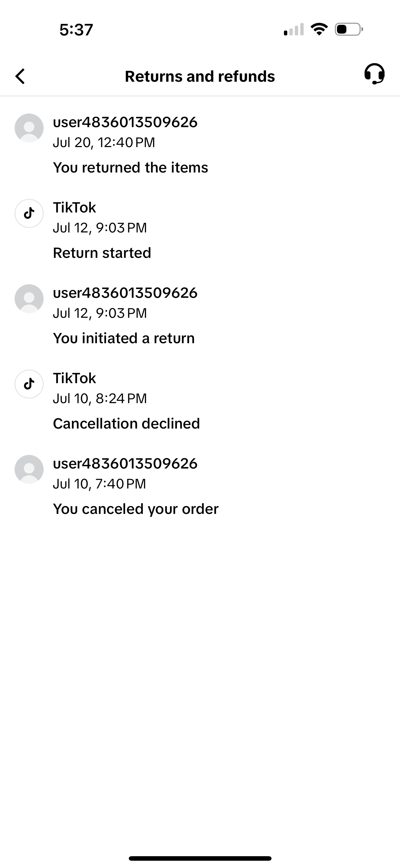Tap the home indicator bar
This screenshot has height=868, width=400.
(200, 858)
